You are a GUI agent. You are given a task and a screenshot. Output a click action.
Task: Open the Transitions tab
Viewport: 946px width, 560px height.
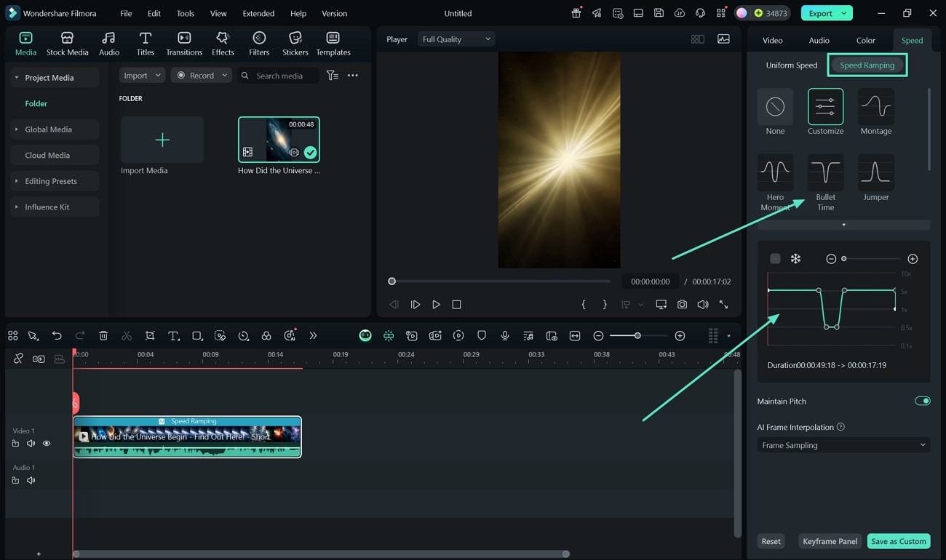click(184, 44)
